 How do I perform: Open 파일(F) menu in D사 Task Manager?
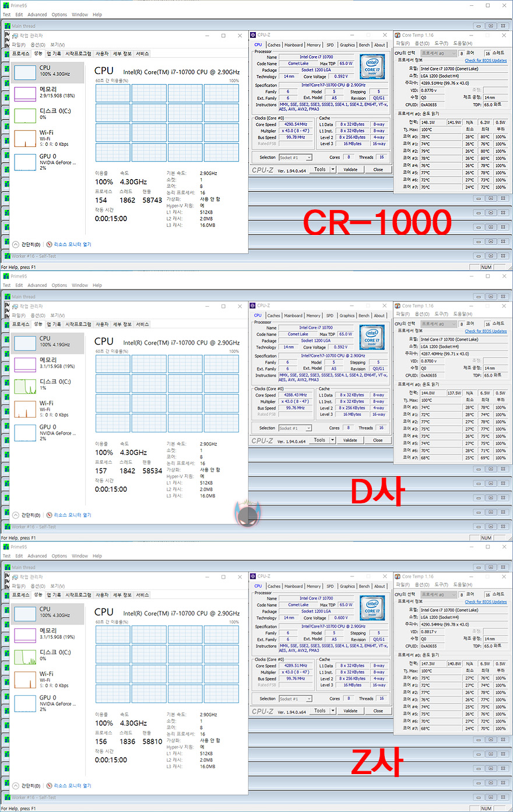19,315
